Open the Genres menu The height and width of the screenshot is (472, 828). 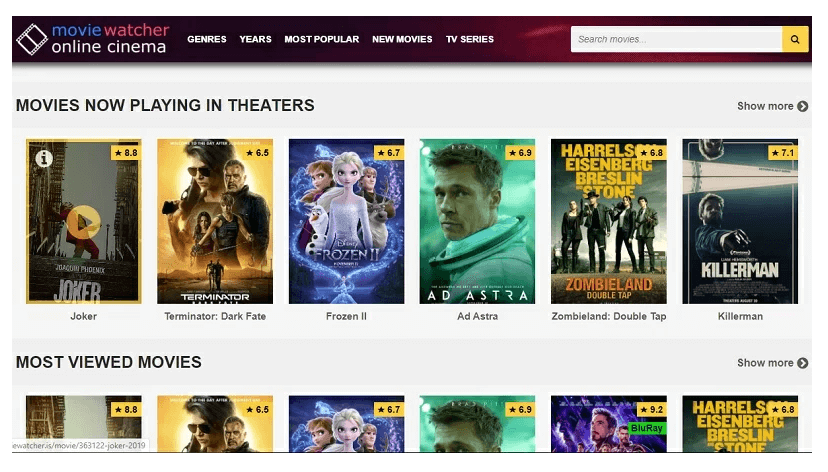coord(206,39)
